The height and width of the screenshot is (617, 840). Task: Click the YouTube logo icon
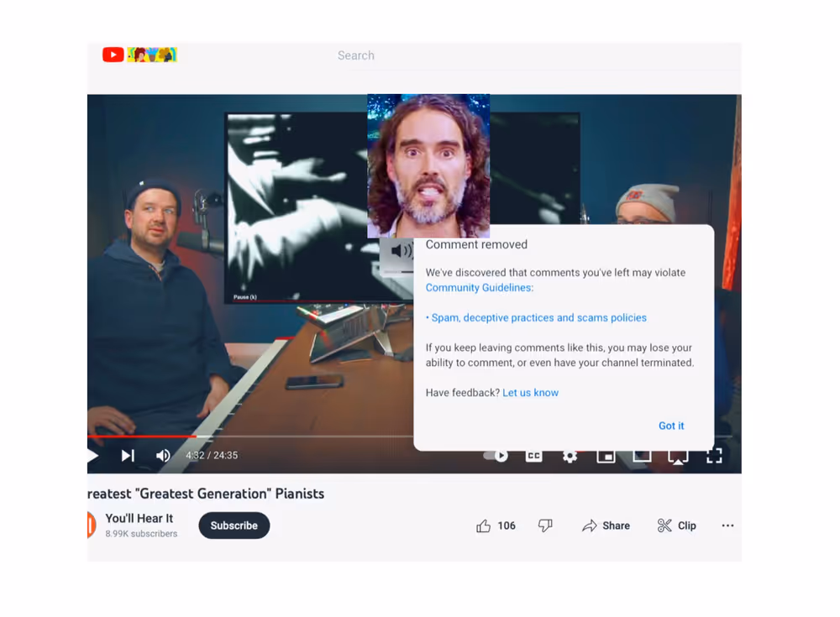(113, 55)
